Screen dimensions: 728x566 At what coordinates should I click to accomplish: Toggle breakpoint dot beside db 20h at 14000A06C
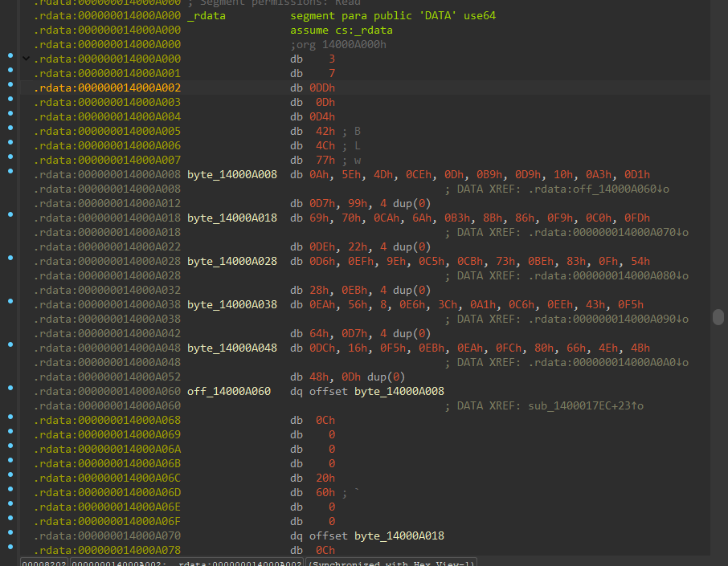[x=10, y=474]
